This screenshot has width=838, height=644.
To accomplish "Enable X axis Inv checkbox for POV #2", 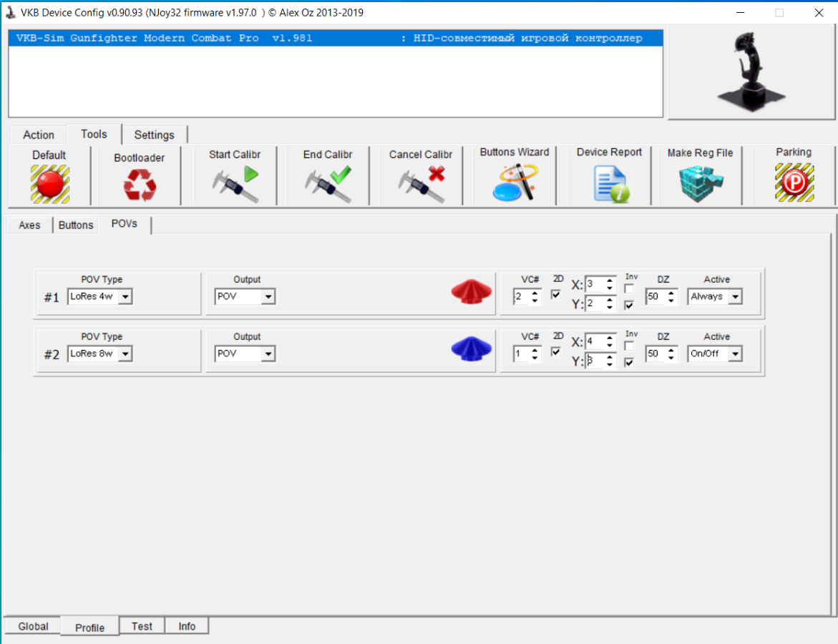I will coord(629,346).
